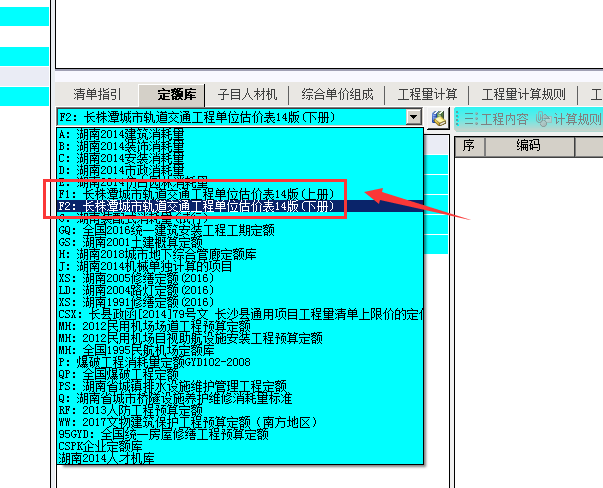603x488 pixels.
Task: Select GQ: 全国2016统一建筑安装工程工期定额
Action: pos(240,230)
